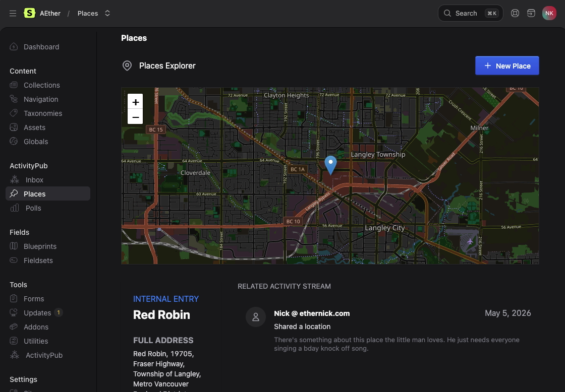The image size is (565, 392).
Task: Open the ActivityPub Inbox icon
Action: pyautogui.click(x=15, y=179)
